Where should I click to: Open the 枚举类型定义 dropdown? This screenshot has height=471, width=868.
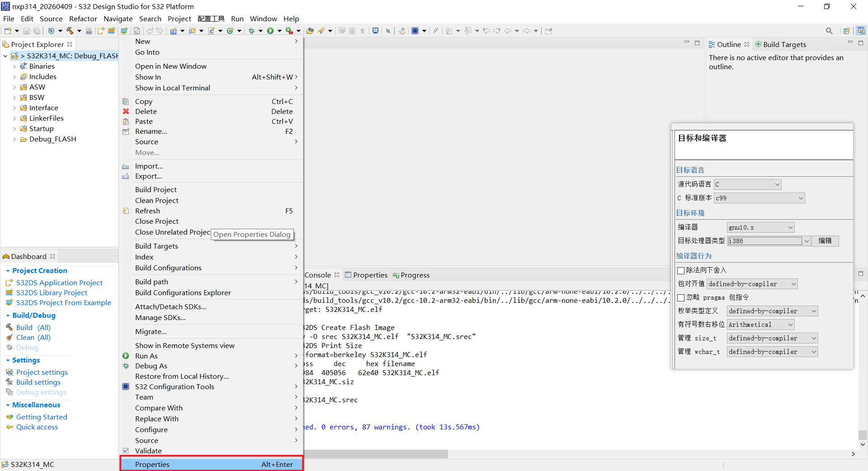[x=773, y=311]
